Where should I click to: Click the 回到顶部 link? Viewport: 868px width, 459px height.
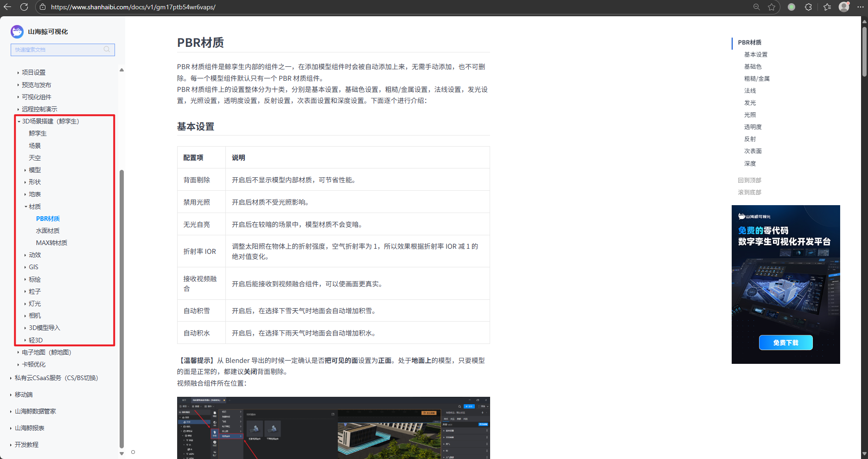pyautogui.click(x=750, y=180)
